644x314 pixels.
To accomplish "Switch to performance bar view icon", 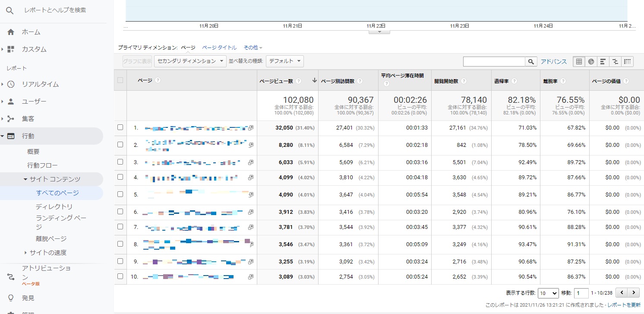I will click(603, 62).
